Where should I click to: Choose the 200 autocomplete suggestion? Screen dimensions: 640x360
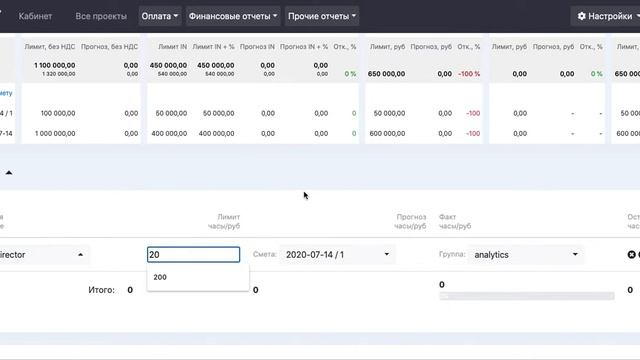pos(198,277)
